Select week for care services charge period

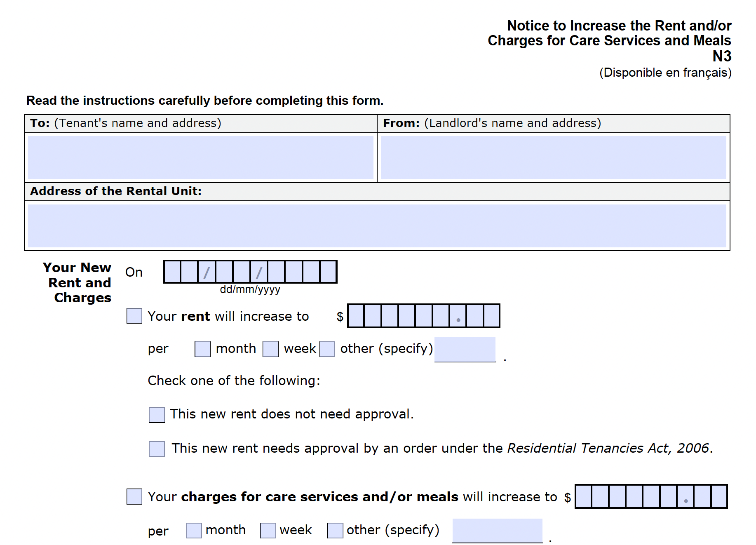pyautogui.click(x=268, y=529)
